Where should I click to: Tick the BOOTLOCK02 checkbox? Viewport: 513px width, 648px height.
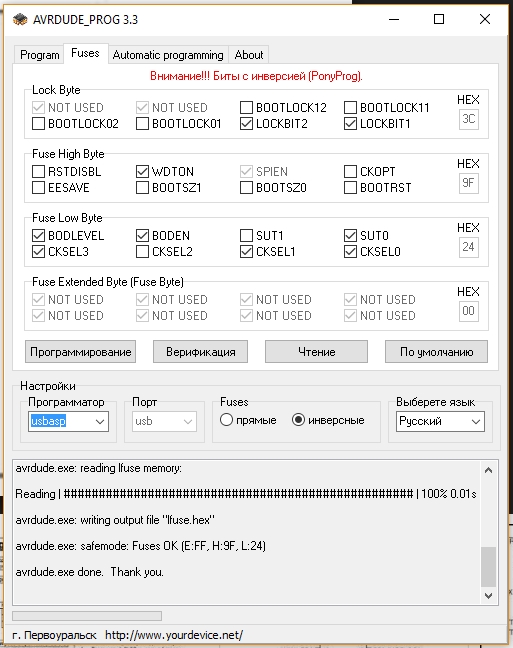(38, 124)
